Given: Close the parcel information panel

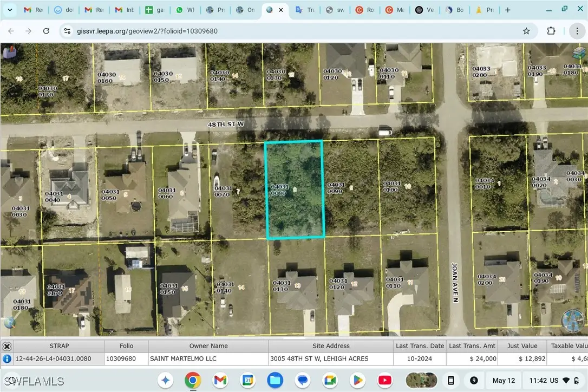Looking at the screenshot, I should (x=6, y=346).
